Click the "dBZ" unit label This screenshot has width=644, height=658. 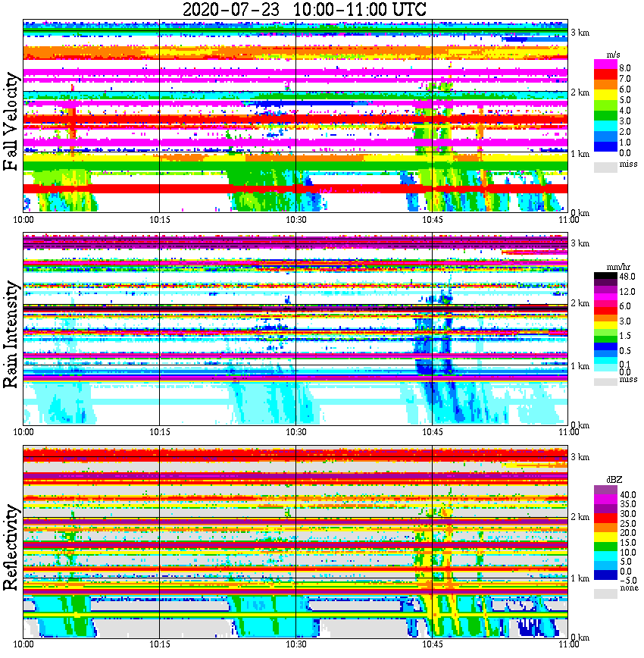(614, 480)
